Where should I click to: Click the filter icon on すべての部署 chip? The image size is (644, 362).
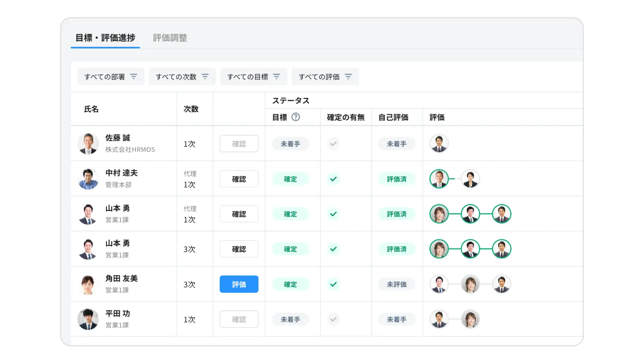(x=134, y=76)
